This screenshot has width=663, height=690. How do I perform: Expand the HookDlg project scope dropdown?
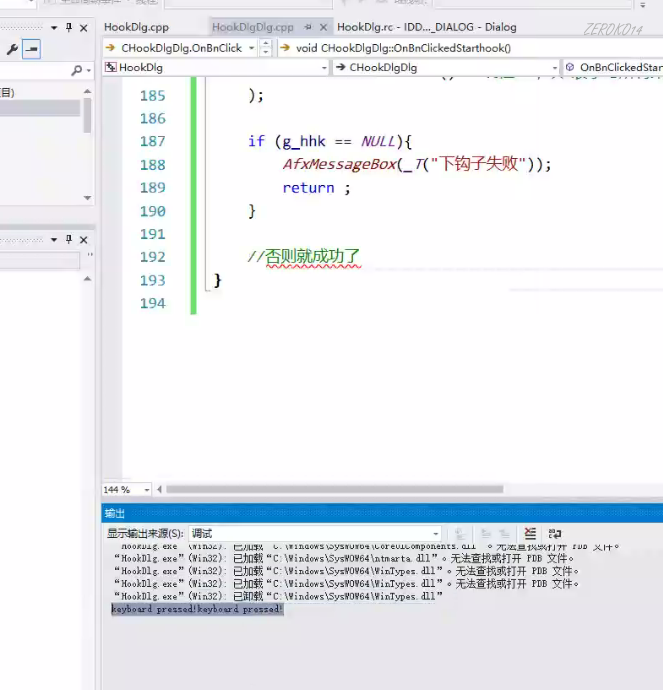324,68
